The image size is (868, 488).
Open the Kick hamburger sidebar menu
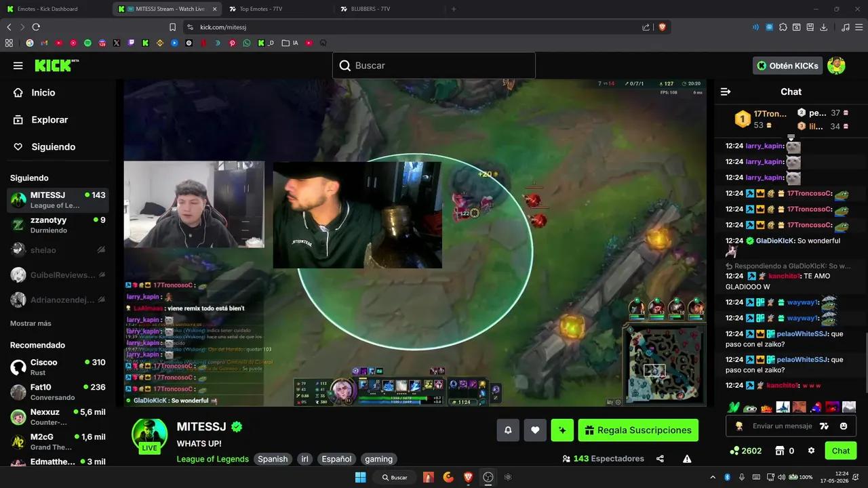pyautogui.click(x=18, y=66)
